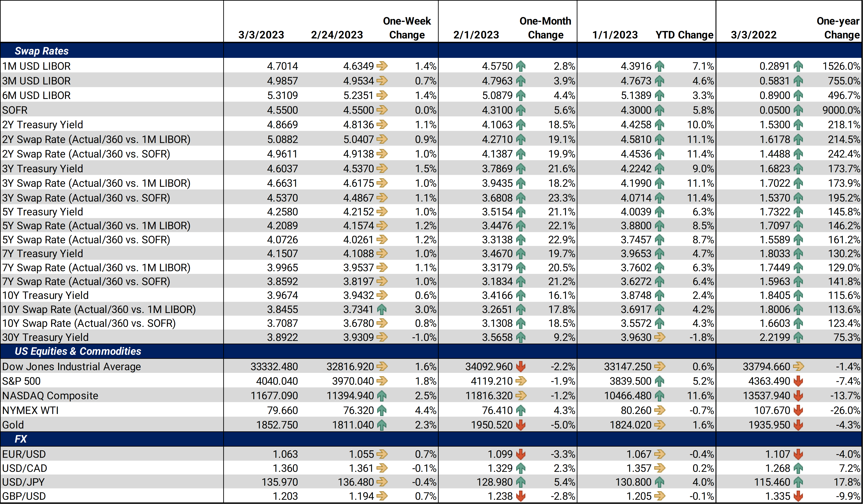Click the up arrow beside USD/JPY 115.460

[x=798, y=482]
